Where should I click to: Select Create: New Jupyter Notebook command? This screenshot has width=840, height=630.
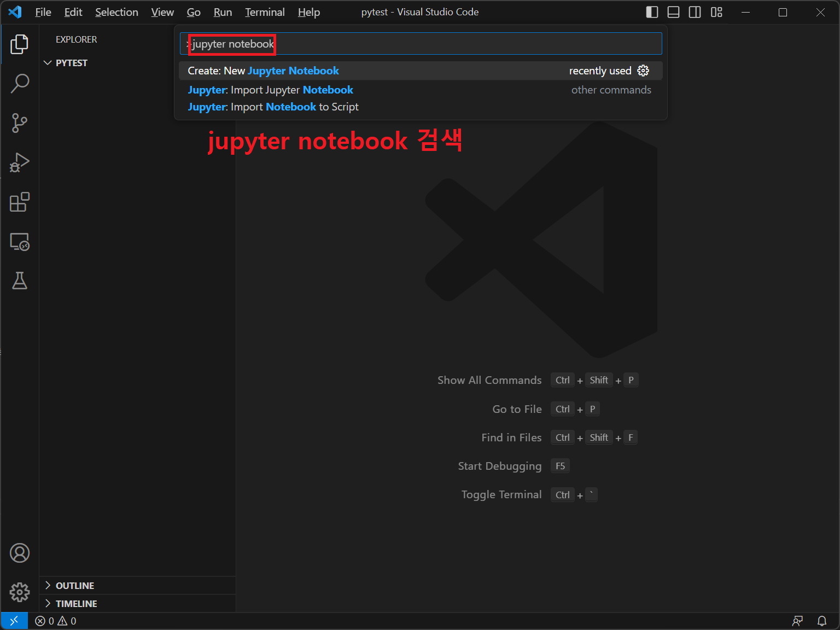pyautogui.click(x=263, y=71)
